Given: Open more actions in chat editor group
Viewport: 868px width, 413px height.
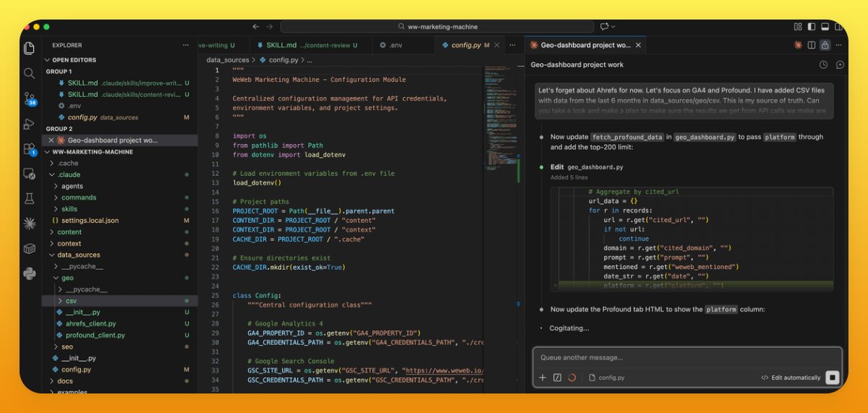Looking at the screenshot, I should click(839, 45).
